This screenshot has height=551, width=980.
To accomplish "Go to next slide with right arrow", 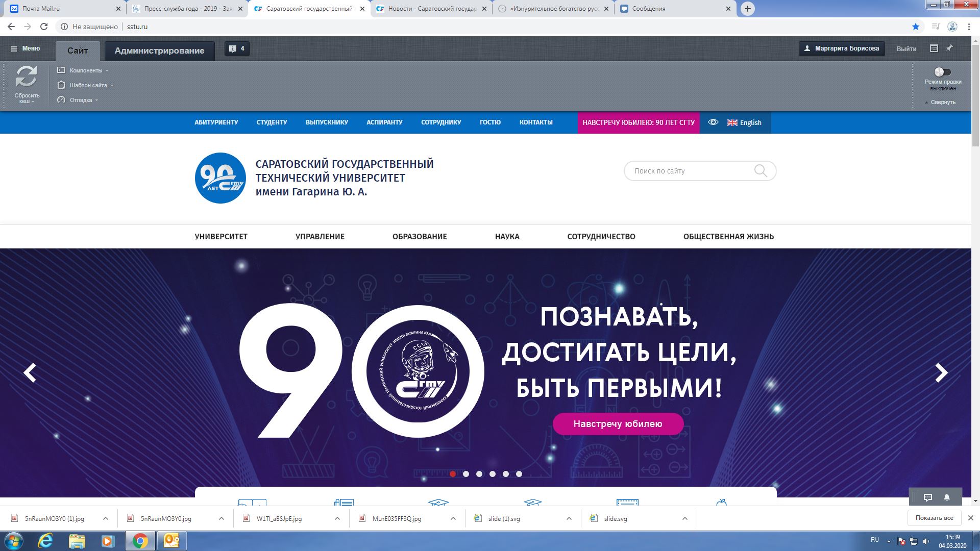I will tap(941, 372).
